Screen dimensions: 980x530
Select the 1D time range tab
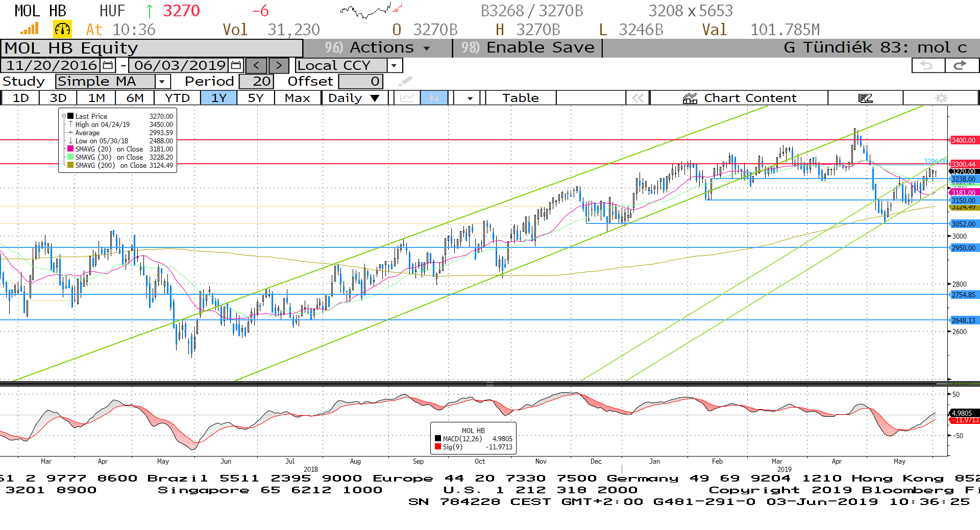pyautogui.click(x=20, y=98)
